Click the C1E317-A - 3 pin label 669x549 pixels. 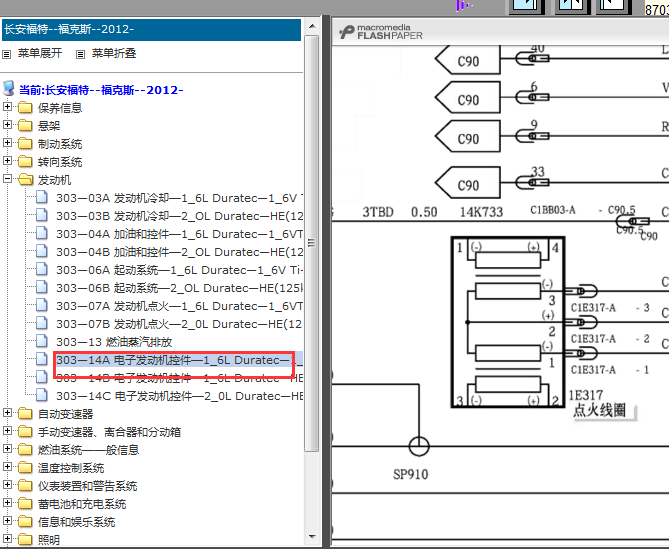[x=610, y=308]
